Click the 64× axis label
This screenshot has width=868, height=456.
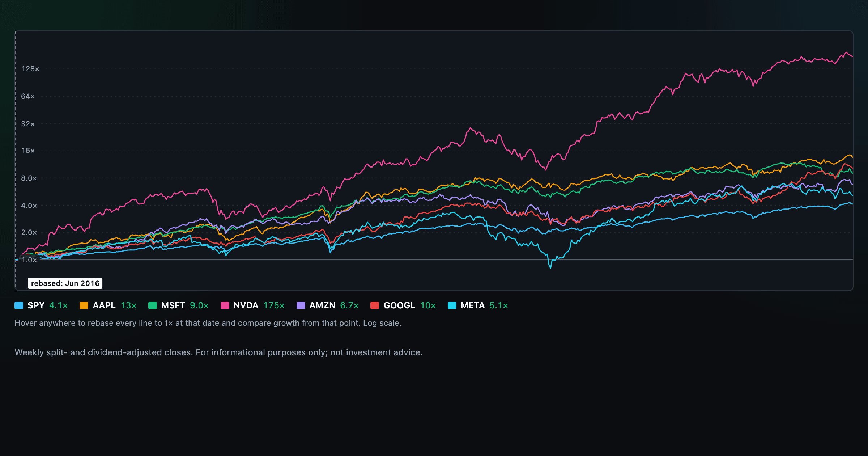click(28, 96)
